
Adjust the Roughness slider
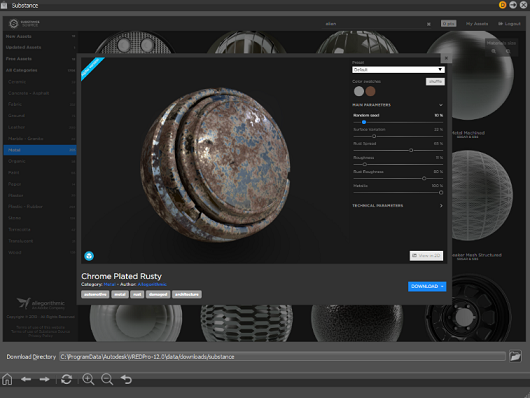pos(365,165)
